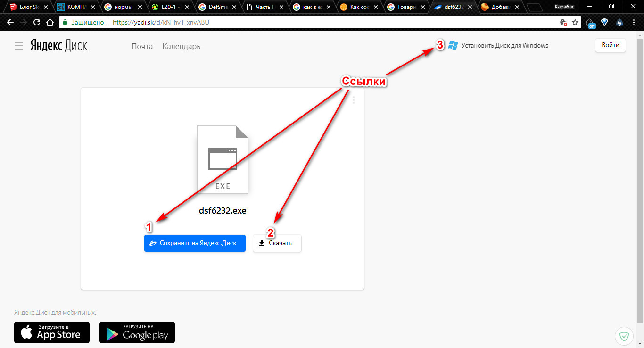Close the Блог Sk tab
This screenshot has height=348, width=644.
[46, 8]
